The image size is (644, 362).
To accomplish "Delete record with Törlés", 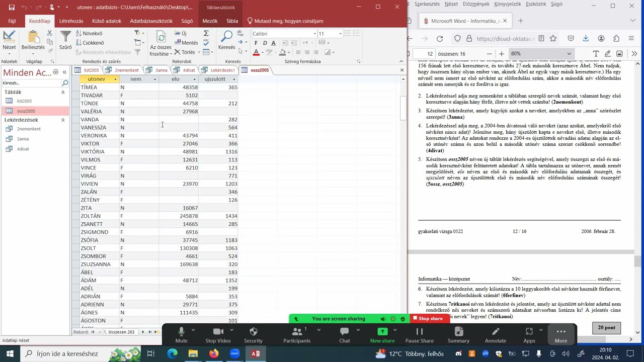I will click(185, 52).
